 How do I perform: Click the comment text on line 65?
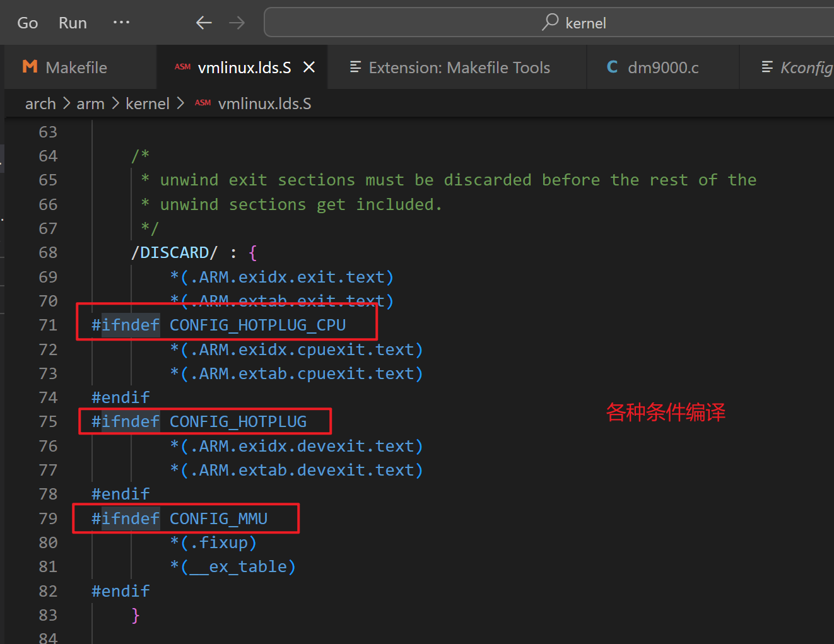pyautogui.click(x=449, y=180)
